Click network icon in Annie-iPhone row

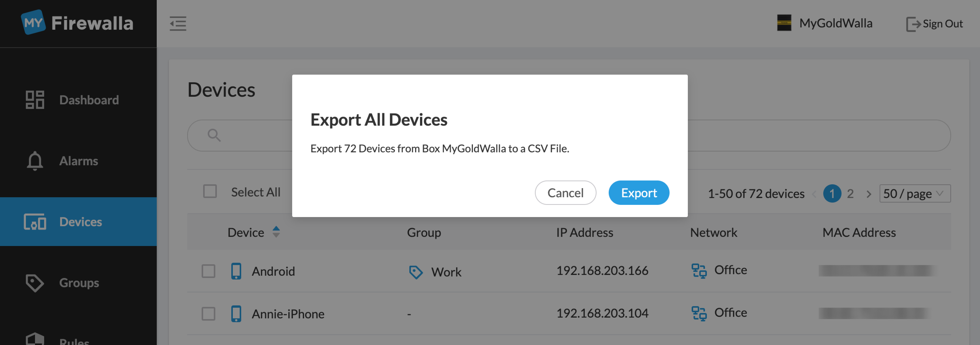(x=699, y=313)
